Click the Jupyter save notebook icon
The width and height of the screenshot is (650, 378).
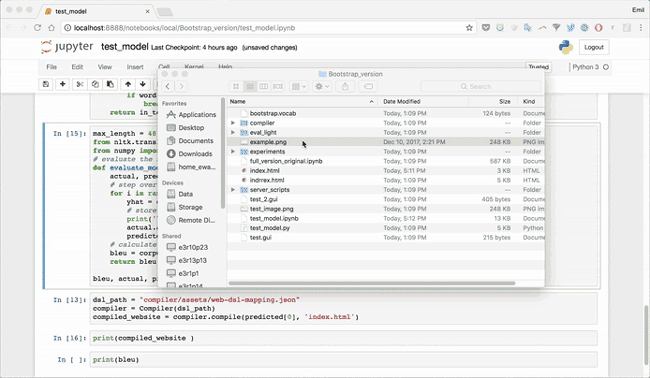pyautogui.click(x=46, y=84)
